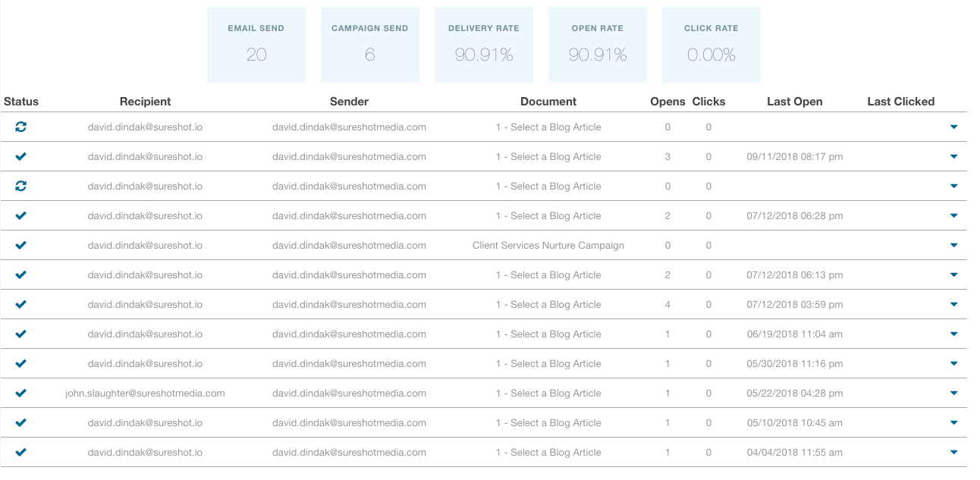Click the Opens count of 4
Viewport: 980px width, 480px height.
click(x=667, y=305)
